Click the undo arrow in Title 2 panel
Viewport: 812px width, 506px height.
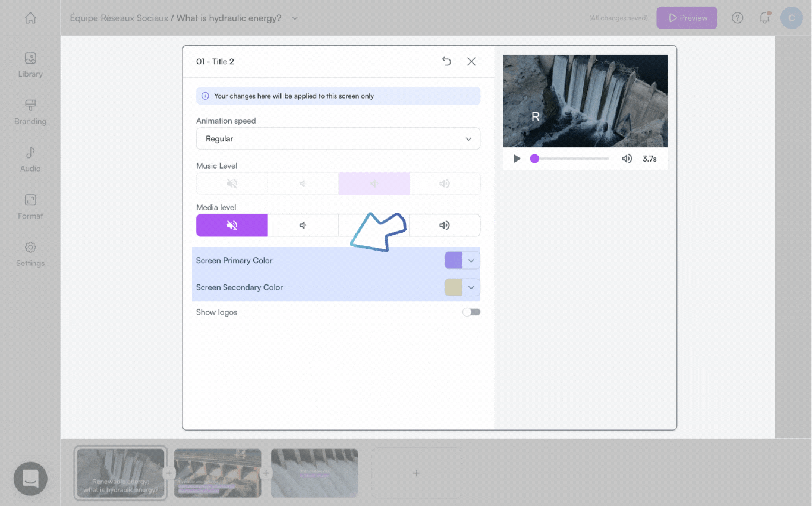pyautogui.click(x=446, y=61)
